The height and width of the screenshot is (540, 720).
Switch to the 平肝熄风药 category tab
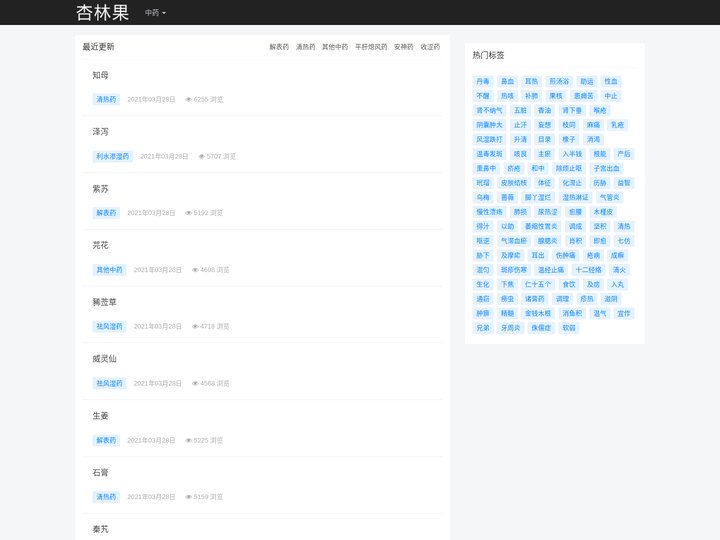tap(371, 47)
